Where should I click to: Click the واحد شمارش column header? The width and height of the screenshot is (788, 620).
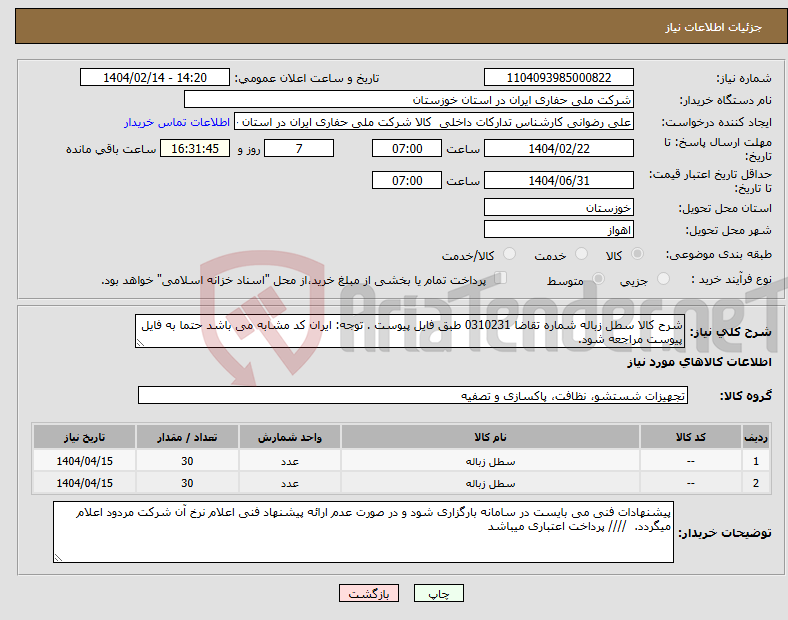point(290,437)
